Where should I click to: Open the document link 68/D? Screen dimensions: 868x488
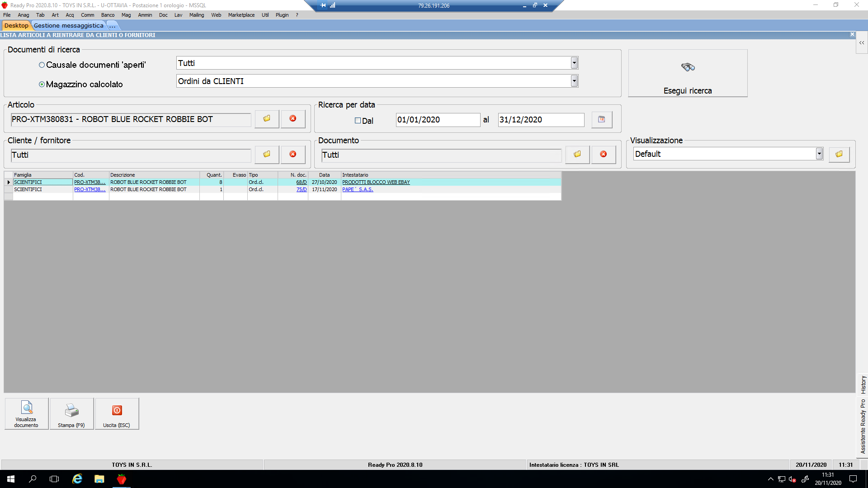tap(301, 183)
